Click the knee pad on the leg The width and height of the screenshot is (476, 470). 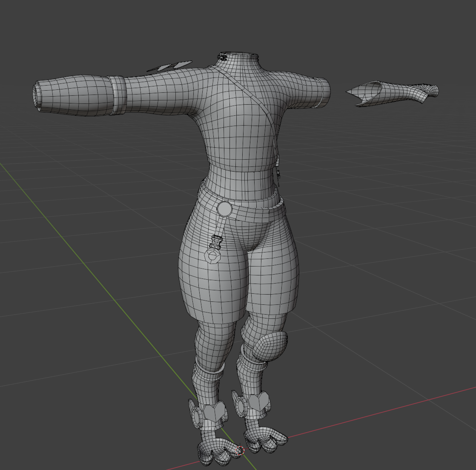(273, 345)
